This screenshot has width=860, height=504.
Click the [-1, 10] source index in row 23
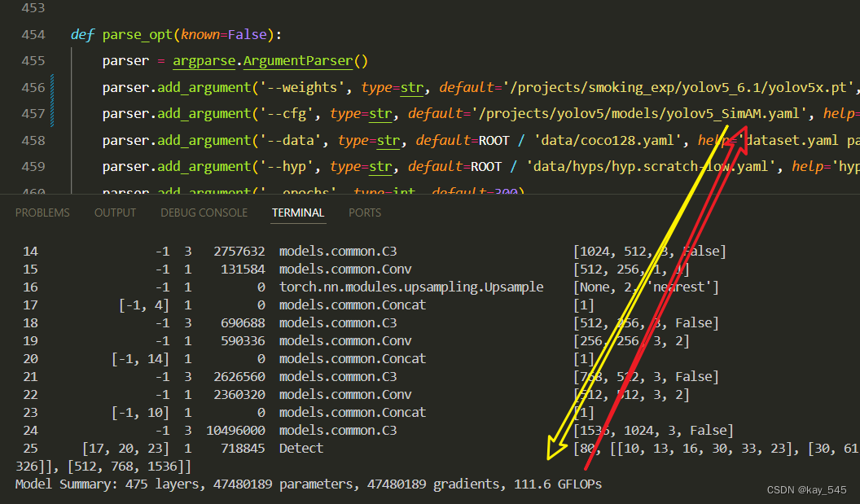tap(140, 413)
